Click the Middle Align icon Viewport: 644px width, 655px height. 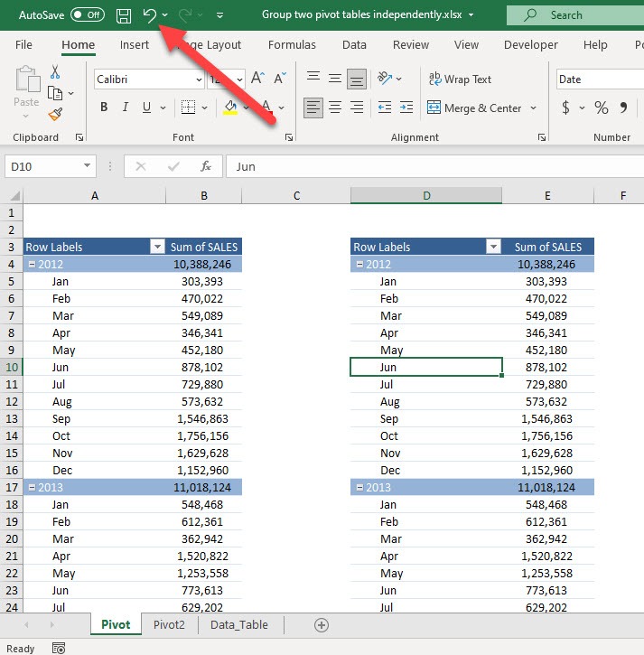(334, 78)
